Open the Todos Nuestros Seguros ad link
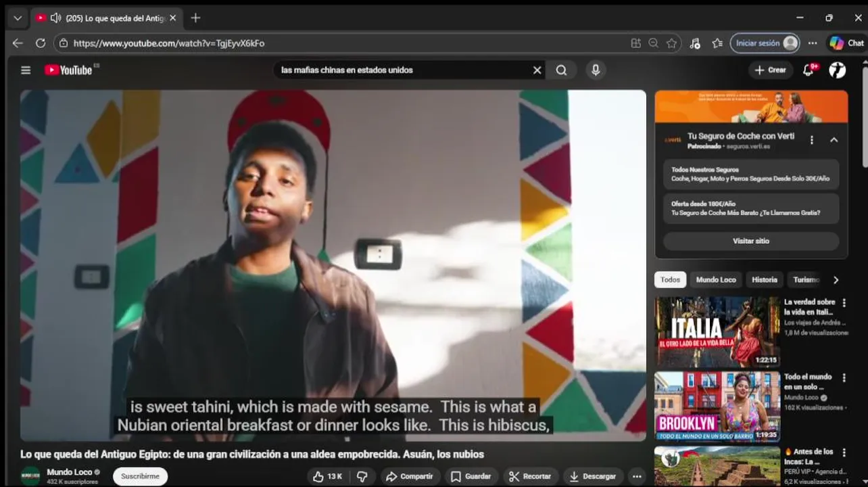Image resolution: width=868 pixels, height=487 pixels. click(751, 175)
